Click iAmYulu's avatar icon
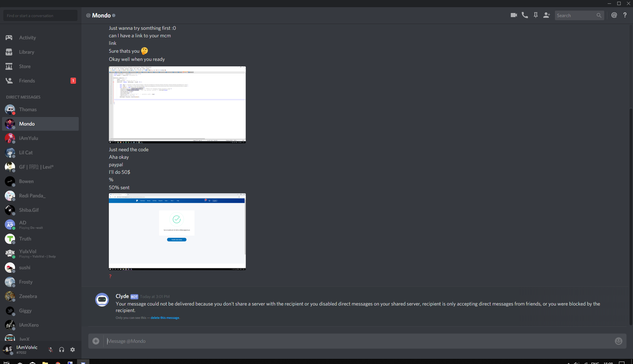 (10, 138)
